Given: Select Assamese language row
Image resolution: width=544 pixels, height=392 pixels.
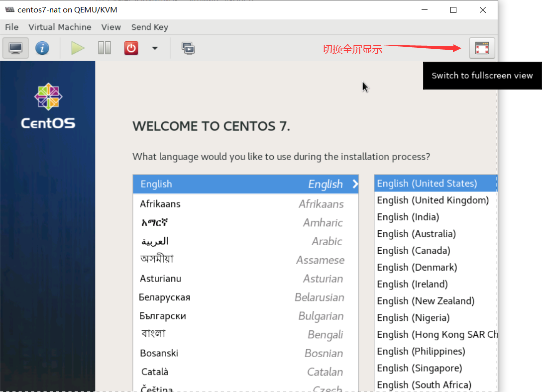Looking at the screenshot, I should [x=246, y=260].
